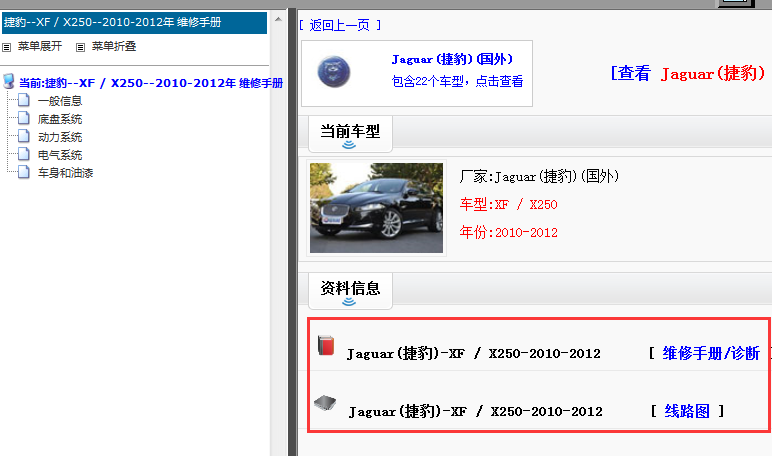The image size is (772, 456).
Task: Click the title bar 捷豹--XF / X250--2010-2012年 维修手册
Action: [x=134, y=23]
